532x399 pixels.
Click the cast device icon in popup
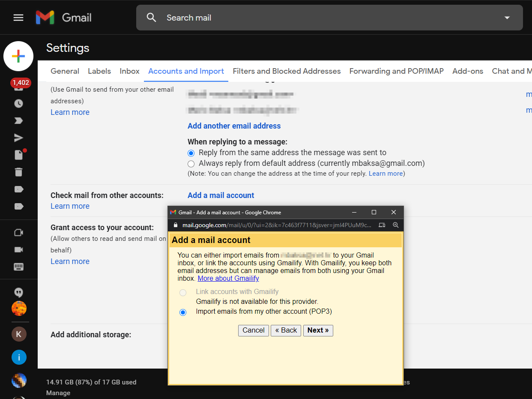382,225
